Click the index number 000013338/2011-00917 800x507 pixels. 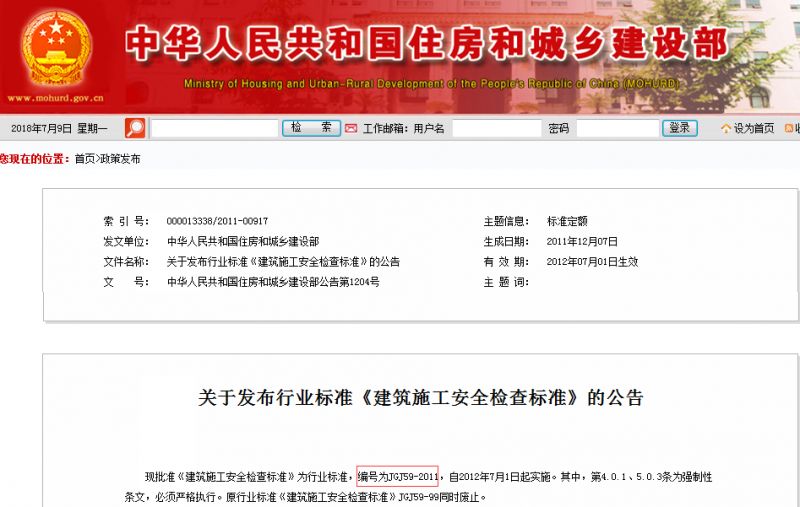(217, 221)
